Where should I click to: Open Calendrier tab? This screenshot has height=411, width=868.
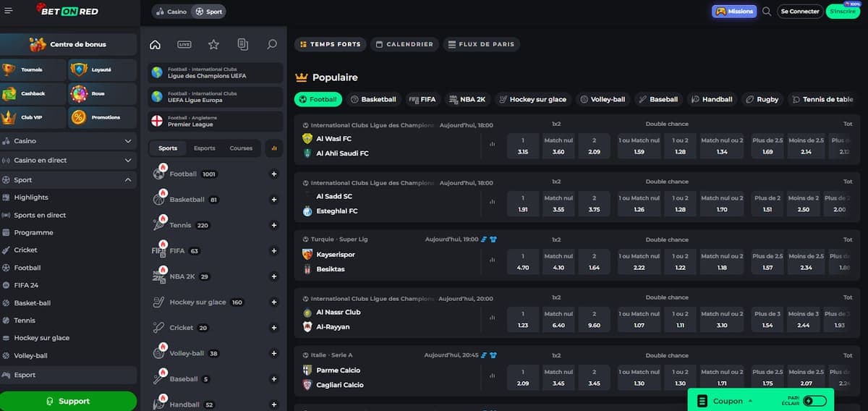point(404,44)
